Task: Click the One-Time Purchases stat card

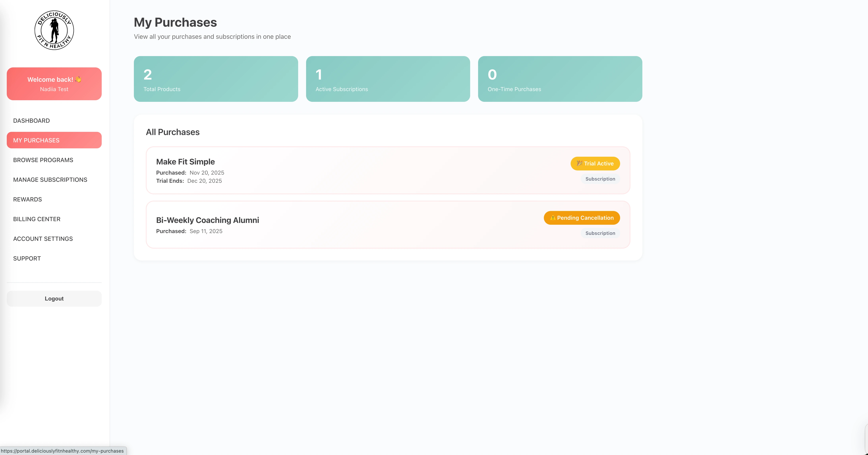Action: tap(560, 79)
